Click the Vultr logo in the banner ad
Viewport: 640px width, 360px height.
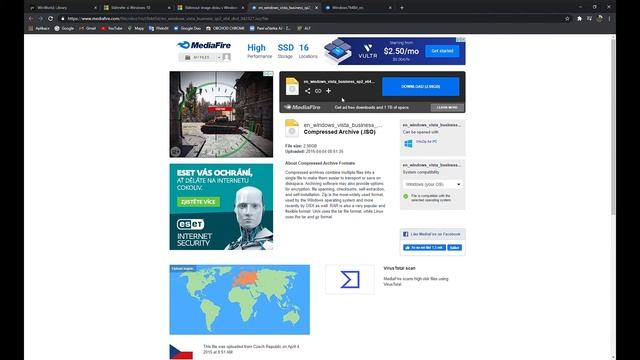point(368,51)
